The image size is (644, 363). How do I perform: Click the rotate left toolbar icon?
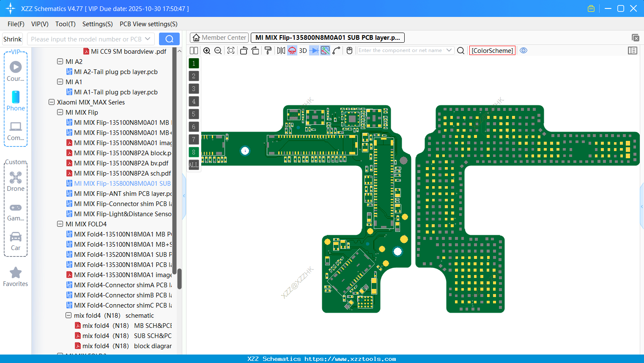coord(244,50)
